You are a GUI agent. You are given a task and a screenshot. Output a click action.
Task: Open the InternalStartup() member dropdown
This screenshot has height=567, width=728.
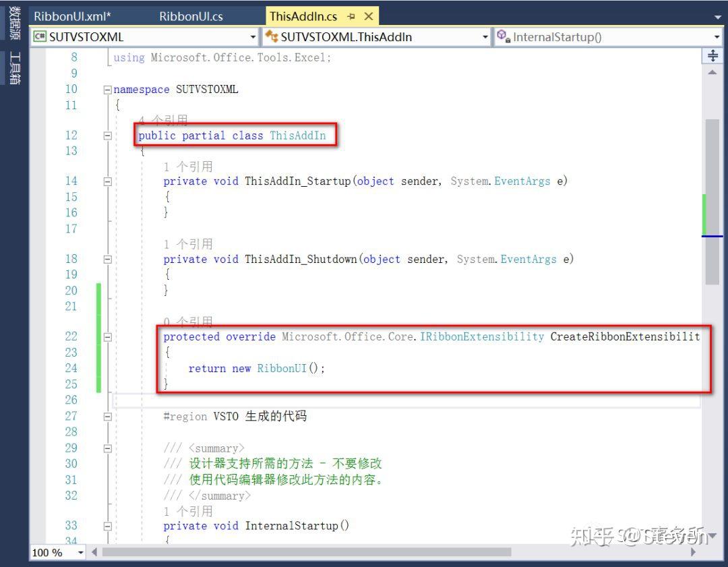coord(717,37)
